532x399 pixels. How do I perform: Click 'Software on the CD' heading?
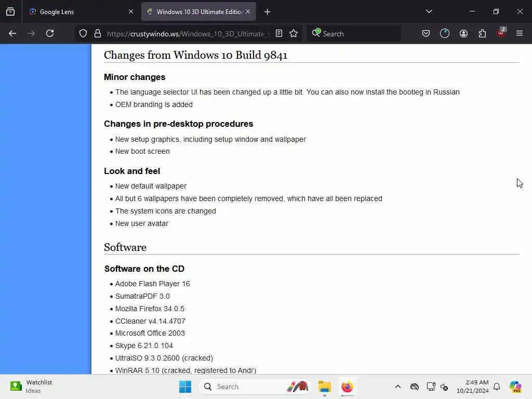click(x=144, y=269)
